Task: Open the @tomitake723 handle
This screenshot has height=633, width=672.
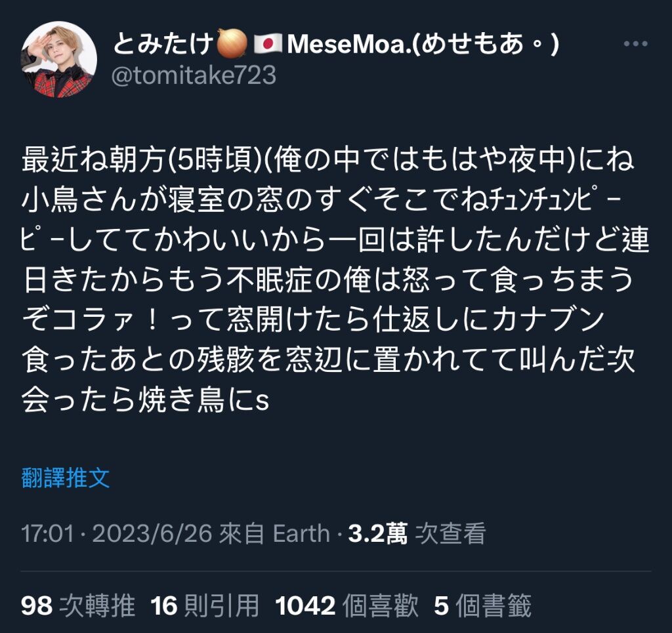Action: click(194, 75)
